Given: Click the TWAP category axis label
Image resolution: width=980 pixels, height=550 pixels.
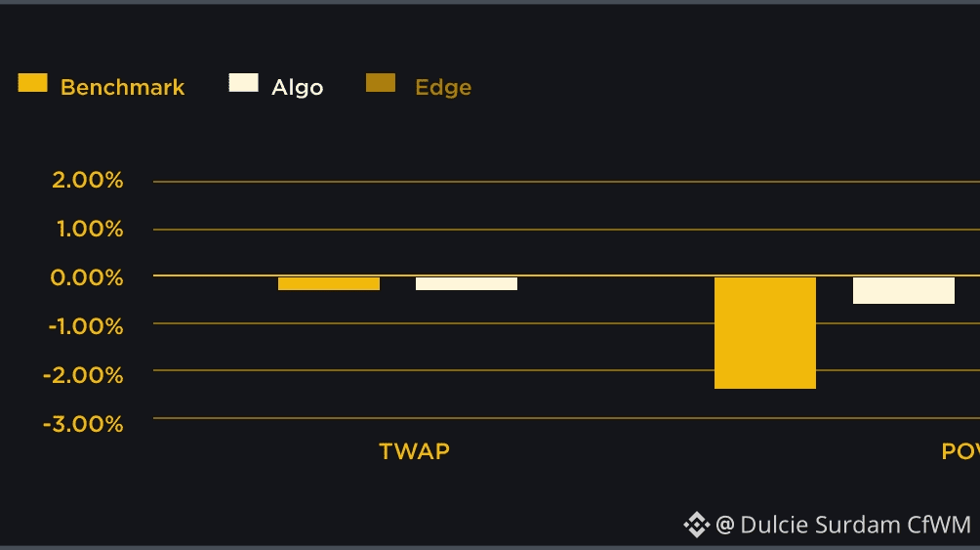Looking at the screenshot, I should click(x=415, y=451).
